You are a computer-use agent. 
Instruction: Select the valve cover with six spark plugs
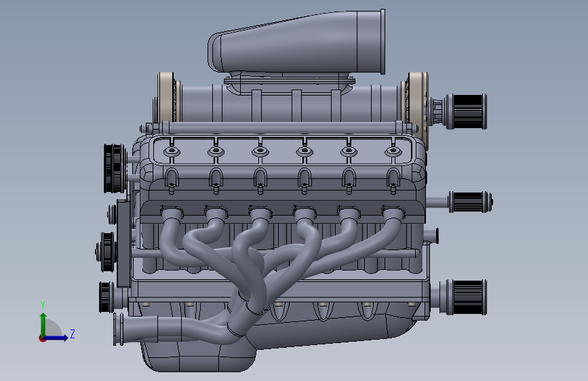[282, 150]
